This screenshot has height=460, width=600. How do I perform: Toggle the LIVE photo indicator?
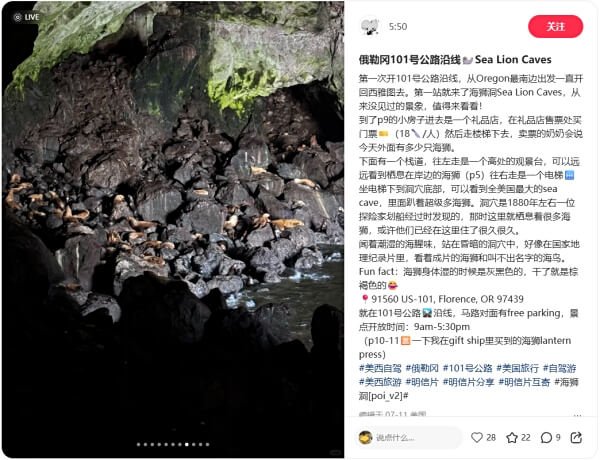point(26,17)
